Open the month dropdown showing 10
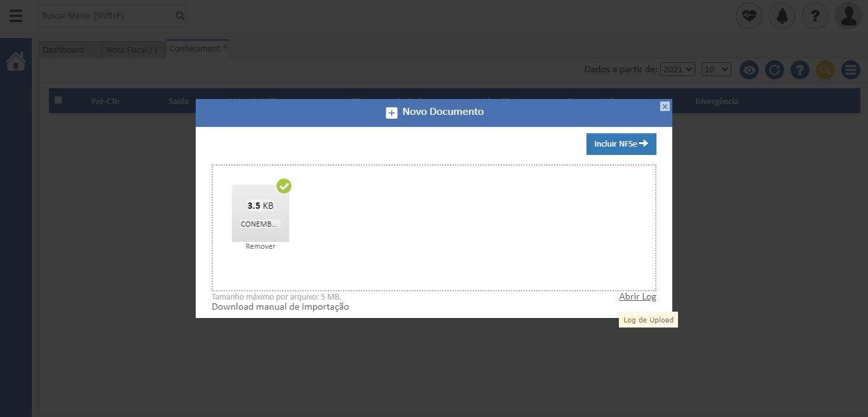This screenshot has height=417, width=868. 716,69
